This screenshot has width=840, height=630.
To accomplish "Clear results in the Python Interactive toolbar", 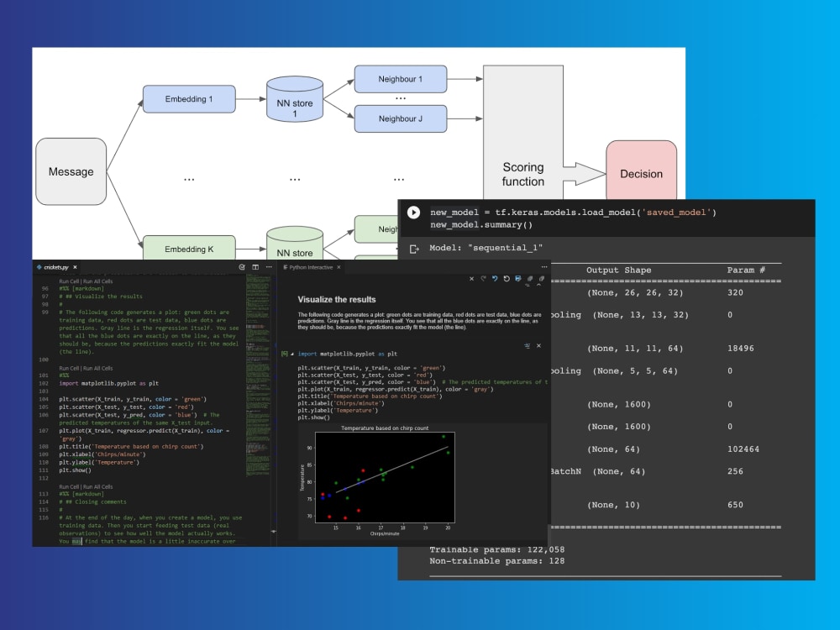I will pyautogui.click(x=471, y=278).
